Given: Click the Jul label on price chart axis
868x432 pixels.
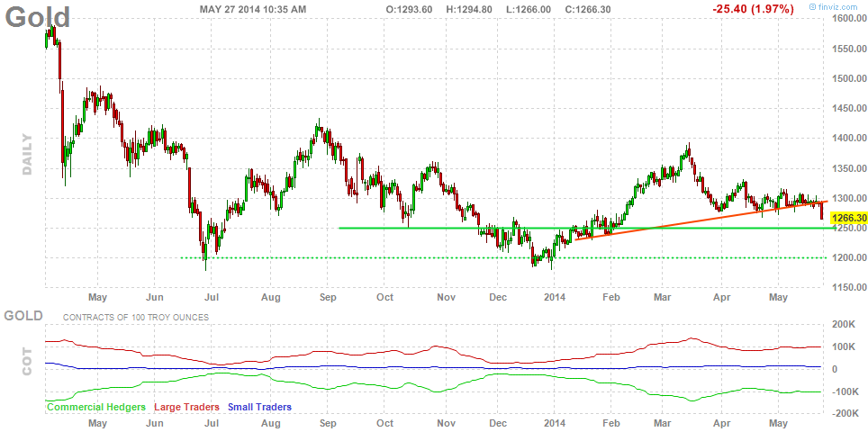Looking at the screenshot, I should (x=212, y=298).
